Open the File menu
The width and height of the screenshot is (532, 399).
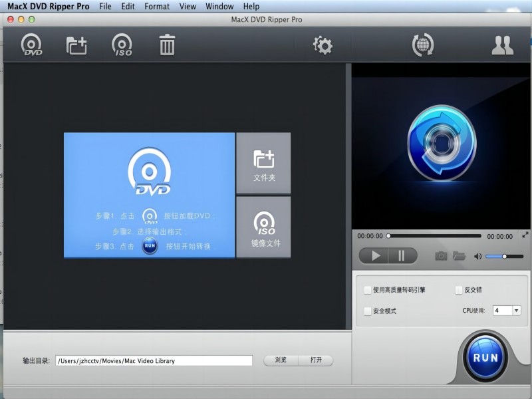coord(105,6)
